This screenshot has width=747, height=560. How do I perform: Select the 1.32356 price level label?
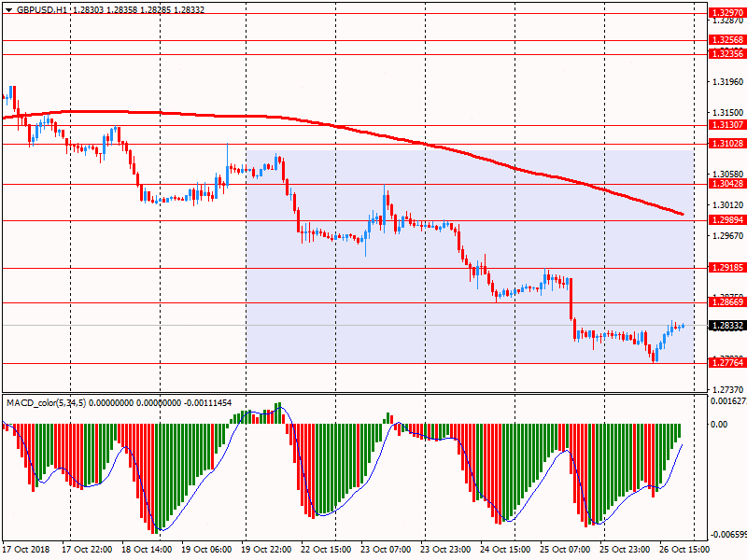point(727,54)
